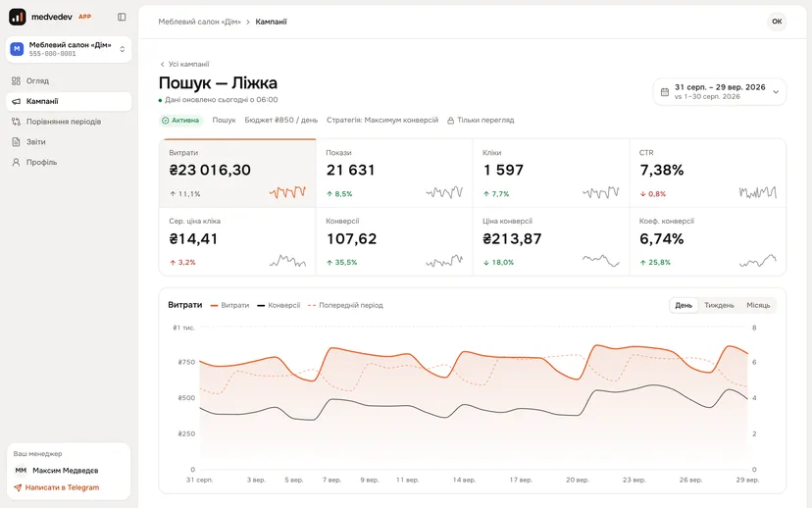Click Дані оновлено сьогодні о 06:00 text
Viewport: 812px width, 508px height.
[x=221, y=100]
